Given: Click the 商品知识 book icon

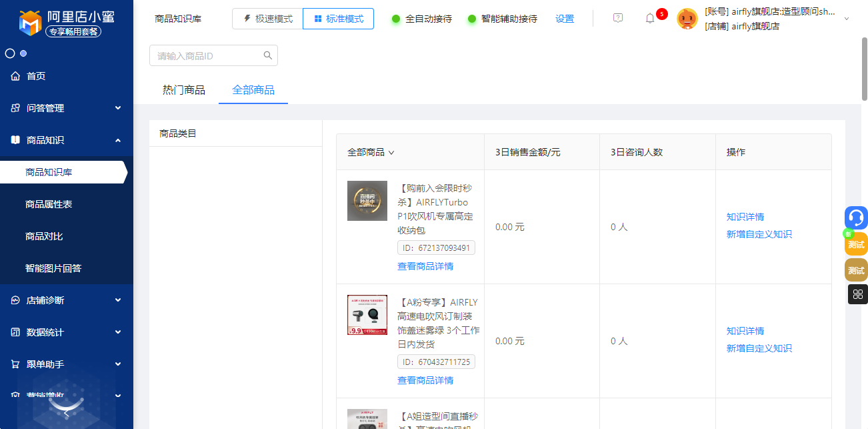Looking at the screenshot, I should point(15,140).
